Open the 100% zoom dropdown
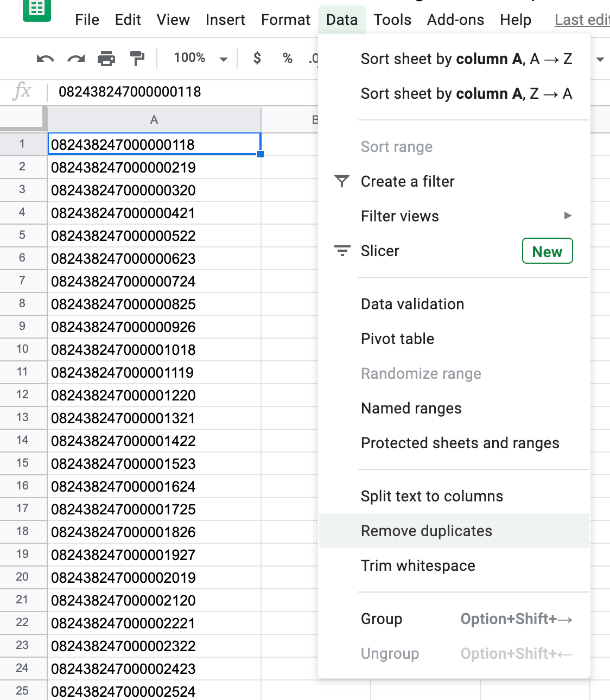 click(x=200, y=58)
